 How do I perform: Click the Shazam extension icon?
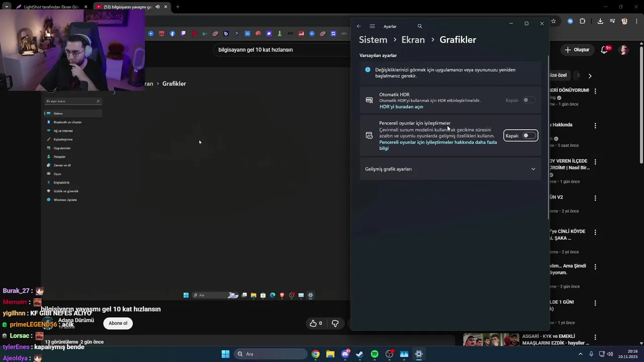tap(570, 21)
